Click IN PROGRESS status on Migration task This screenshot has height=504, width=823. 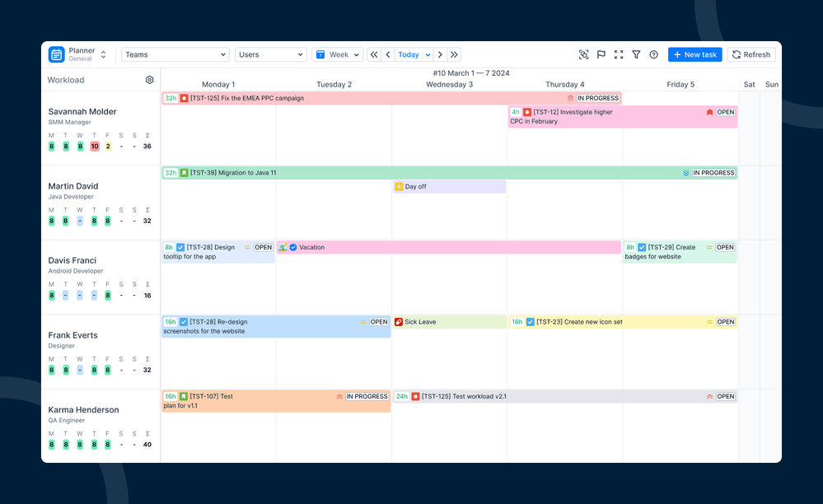pos(713,173)
